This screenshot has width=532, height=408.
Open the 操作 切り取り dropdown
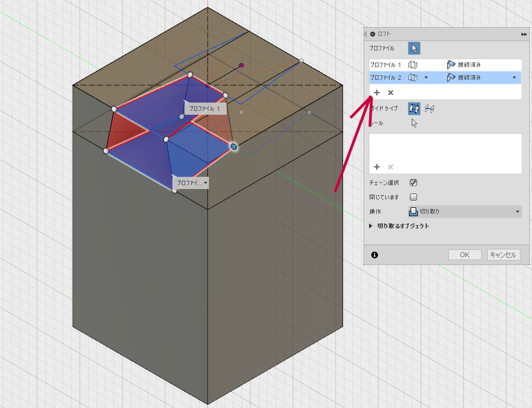464,211
